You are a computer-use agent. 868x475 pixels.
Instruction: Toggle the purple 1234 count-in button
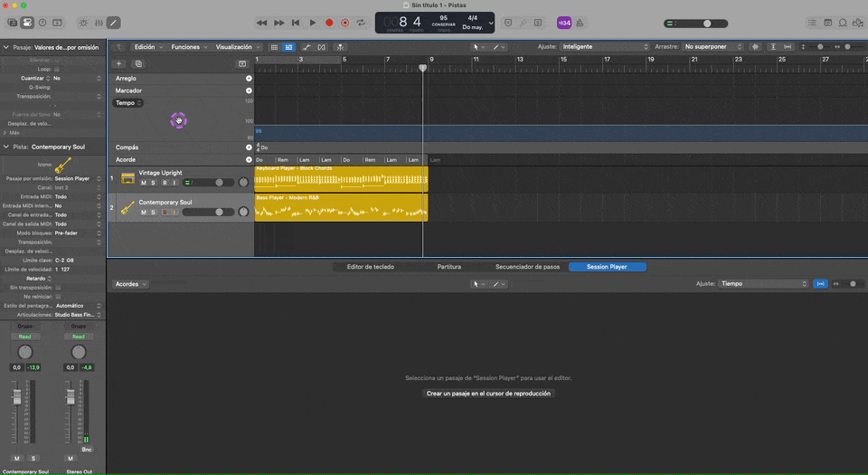click(564, 23)
